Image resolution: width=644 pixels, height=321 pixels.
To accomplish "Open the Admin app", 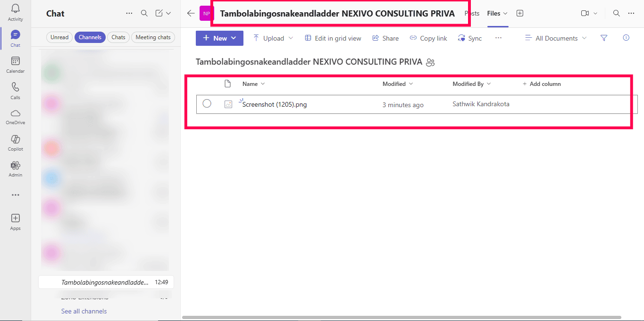I will coord(15,169).
